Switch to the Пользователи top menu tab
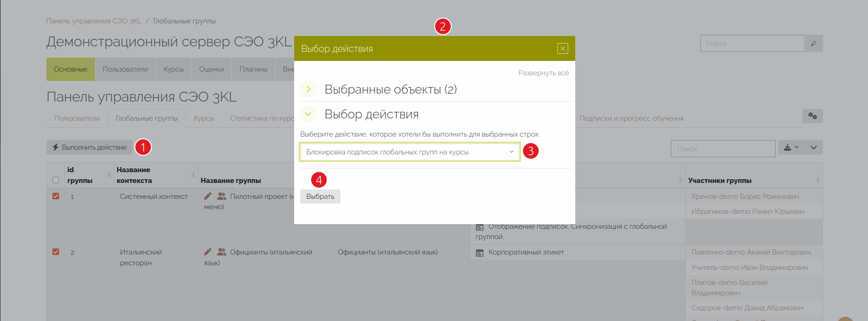The height and width of the screenshot is (321, 868). tap(125, 69)
